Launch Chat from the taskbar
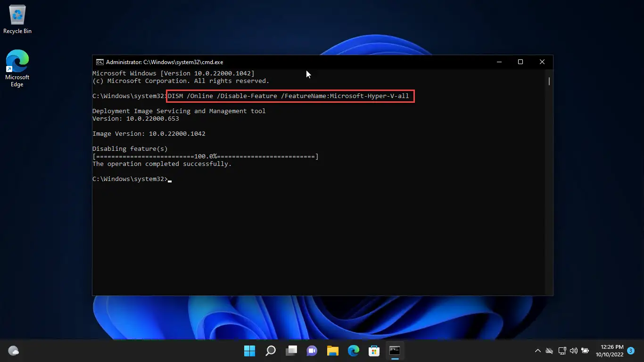Viewport: 644px width, 362px height. 312,351
